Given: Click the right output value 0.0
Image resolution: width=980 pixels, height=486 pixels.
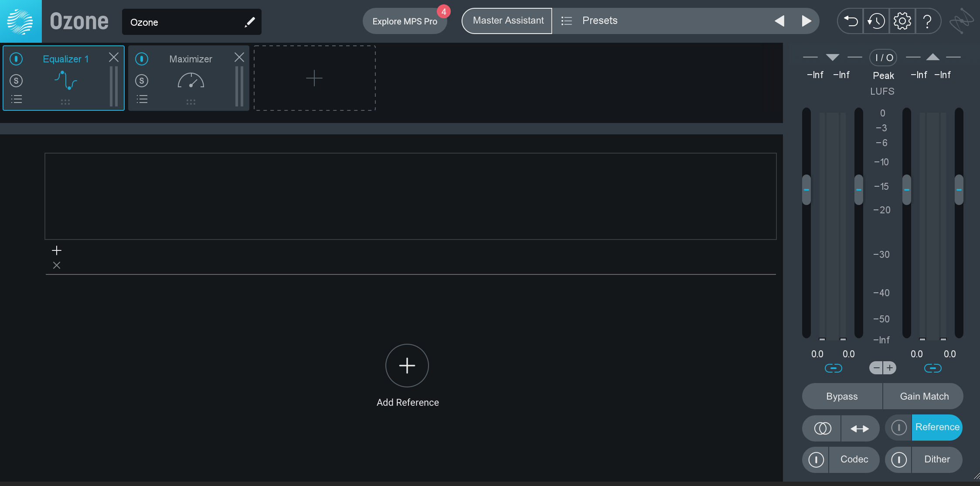Looking at the screenshot, I should click(950, 354).
